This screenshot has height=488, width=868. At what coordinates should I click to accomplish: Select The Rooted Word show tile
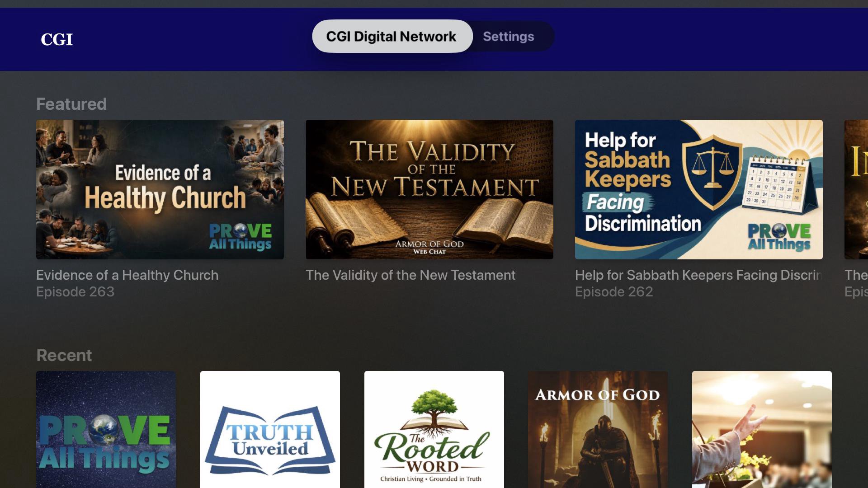pyautogui.click(x=434, y=429)
